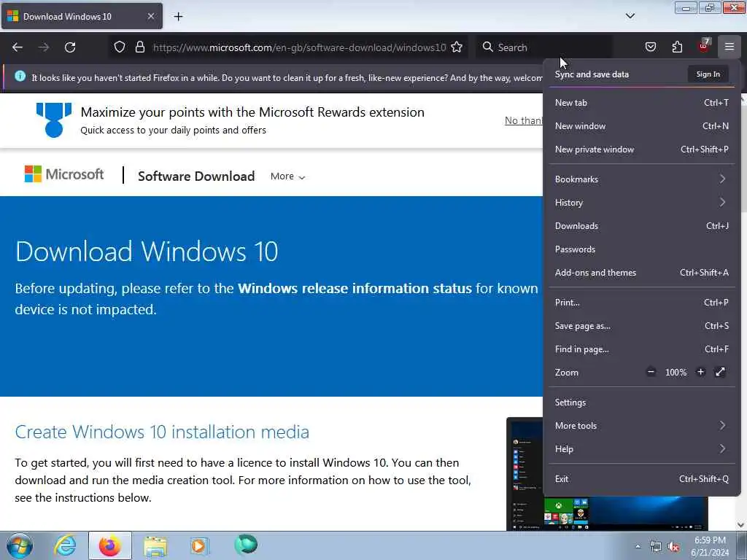Open the Save to Pocket icon
Viewport: 747px width, 560px height.
tap(650, 47)
